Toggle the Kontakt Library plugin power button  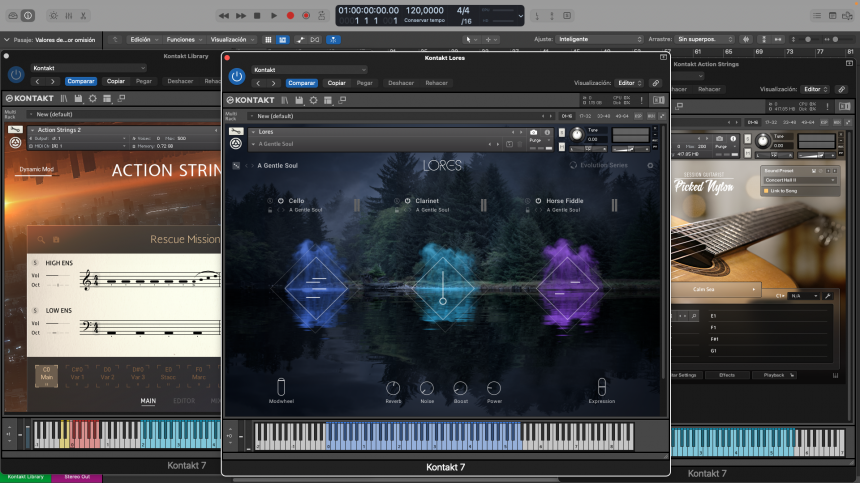tap(16, 75)
